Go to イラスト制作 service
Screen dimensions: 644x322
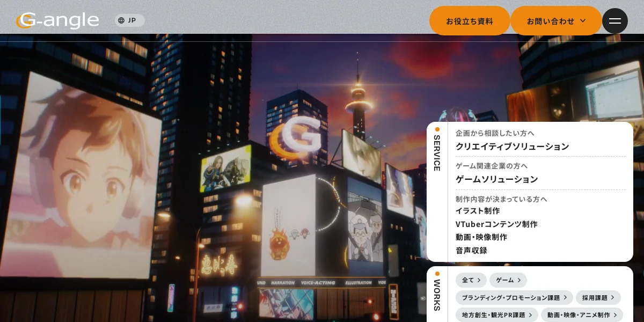pyautogui.click(x=478, y=210)
